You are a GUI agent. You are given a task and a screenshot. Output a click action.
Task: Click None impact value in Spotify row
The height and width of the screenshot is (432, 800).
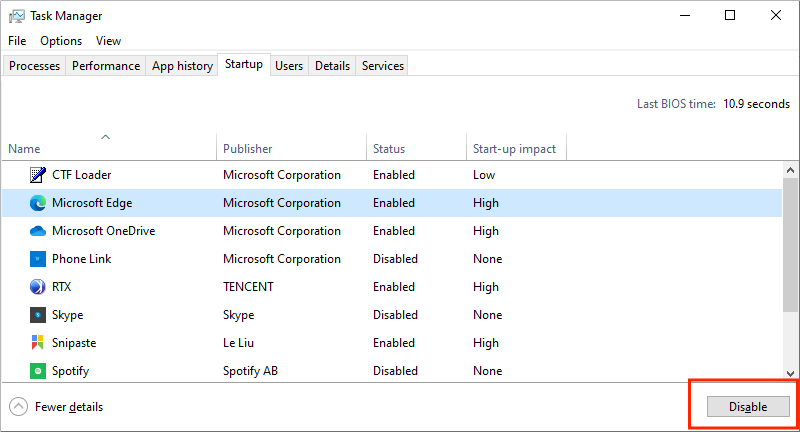488,371
